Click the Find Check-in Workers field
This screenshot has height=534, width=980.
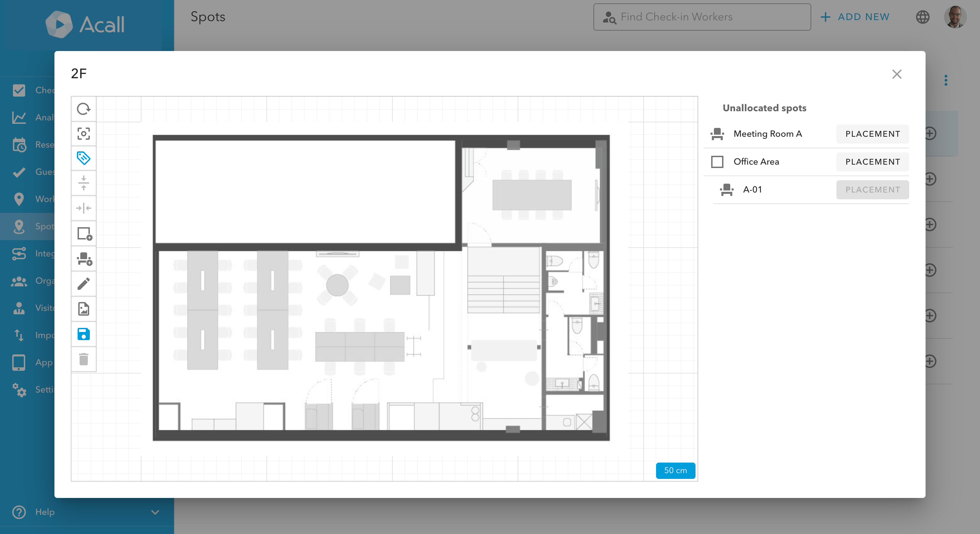(x=702, y=17)
